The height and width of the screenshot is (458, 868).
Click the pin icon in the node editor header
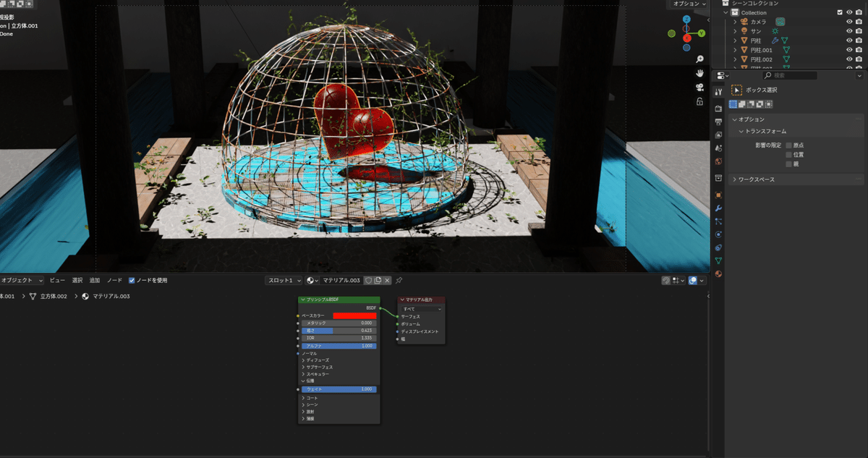[x=399, y=280]
